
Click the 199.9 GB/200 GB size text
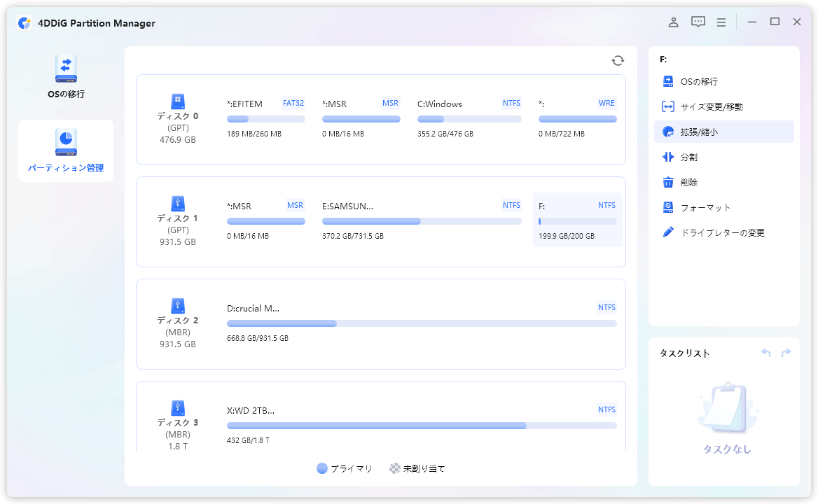(566, 236)
